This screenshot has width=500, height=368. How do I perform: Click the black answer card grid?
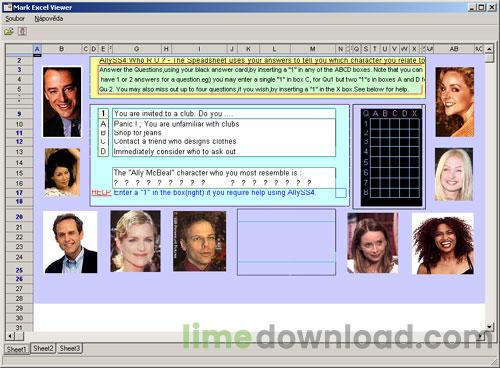pyautogui.click(x=391, y=156)
